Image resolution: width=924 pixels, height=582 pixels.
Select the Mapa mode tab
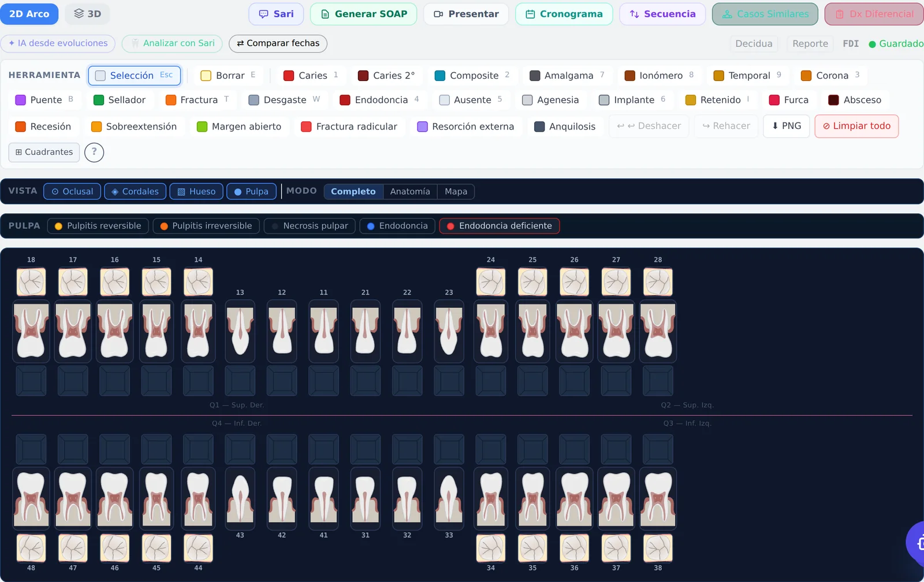[456, 191]
